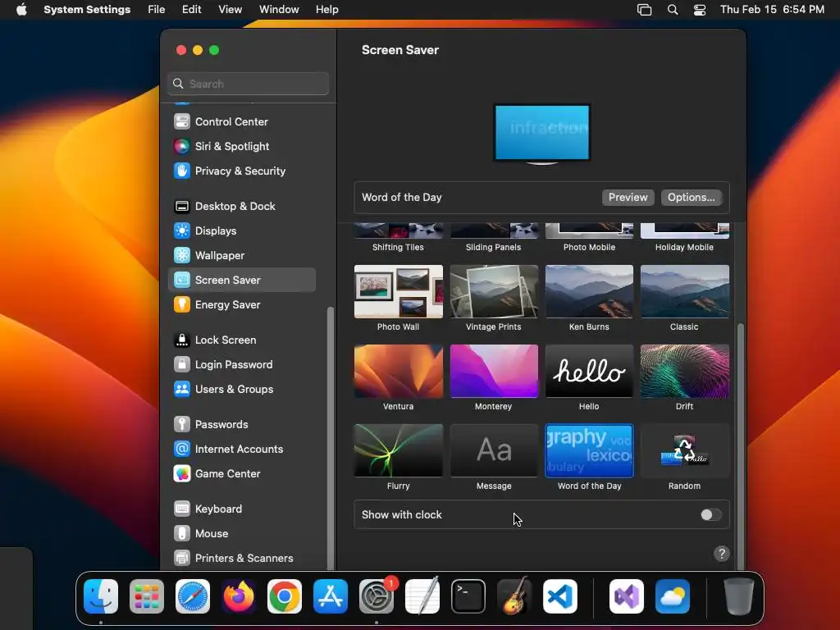The width and height of the screenshot is (840, 630).
Task: Open Energy Saver settings
Action: coord(242,305)
